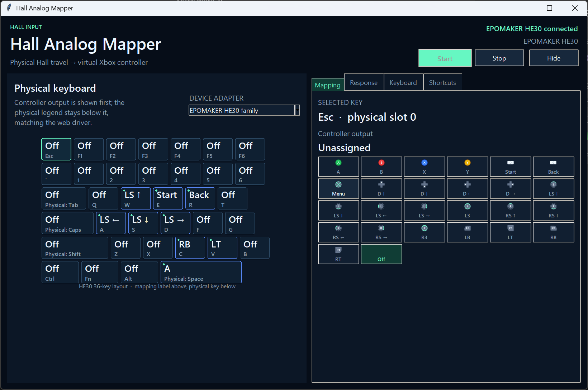Assign RT trigger output
Screen dimensions: 588x390
coord(338,254)
